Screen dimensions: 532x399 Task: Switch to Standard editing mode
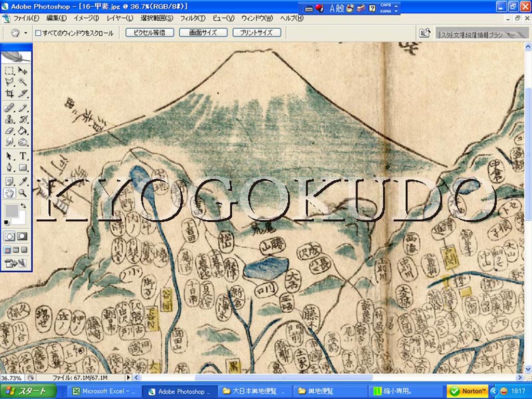coord(9,236)
